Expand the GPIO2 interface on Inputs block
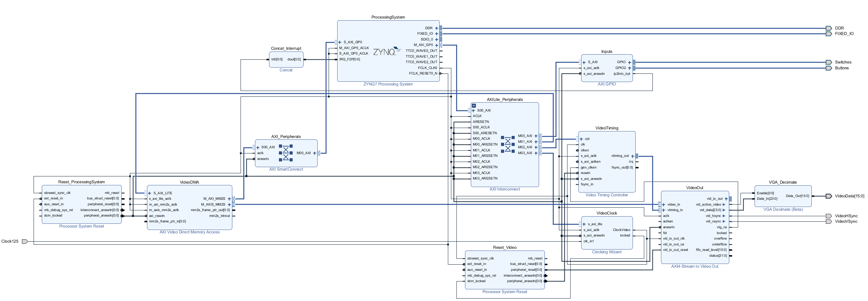The image size is (868, 301). 629,68
